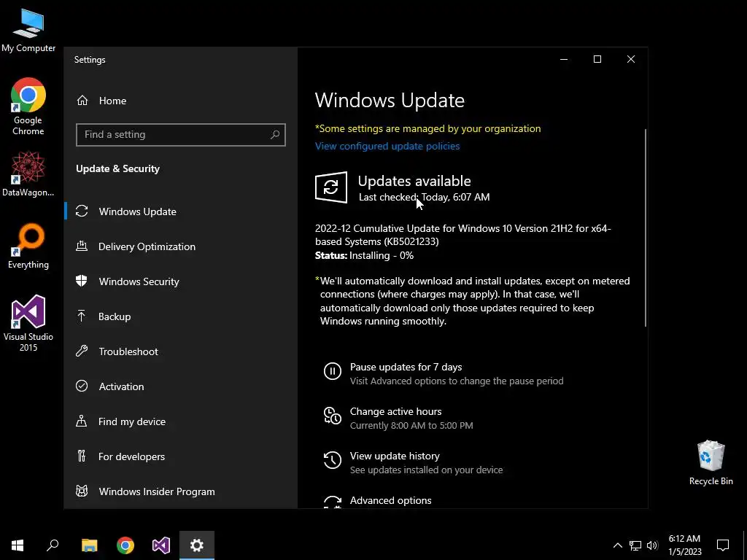Screen dimensions: 747x560
Task: Click the Windows Update sync arrows sidebar icon
Action: pos(82,211)
